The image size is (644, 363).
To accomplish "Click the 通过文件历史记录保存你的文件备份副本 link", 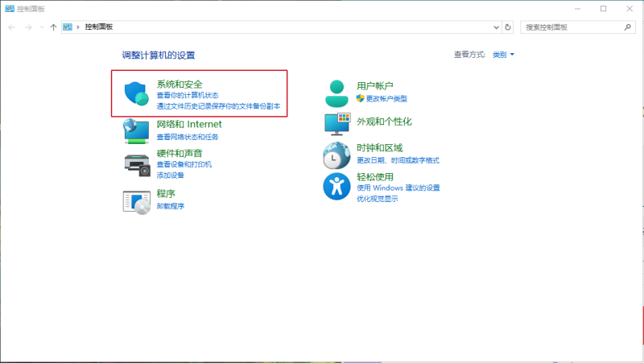I will [218, 106].
